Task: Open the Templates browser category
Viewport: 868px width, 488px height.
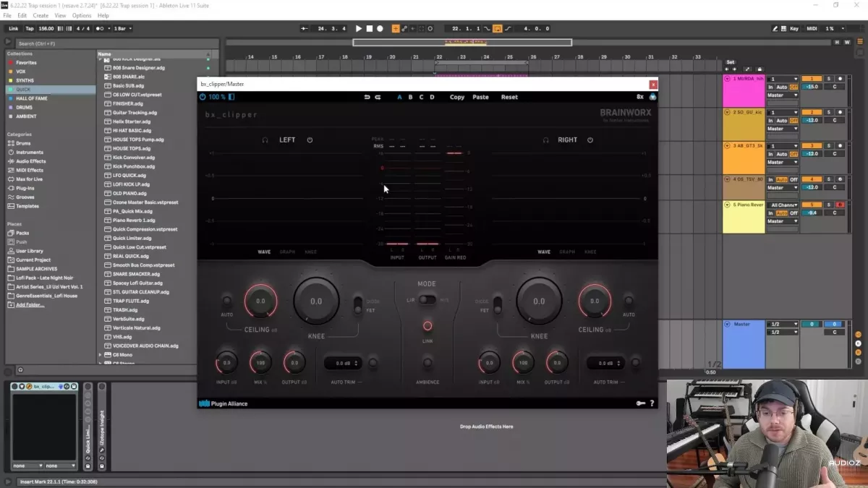Action: pyautogui.click(x=27, y=206)
